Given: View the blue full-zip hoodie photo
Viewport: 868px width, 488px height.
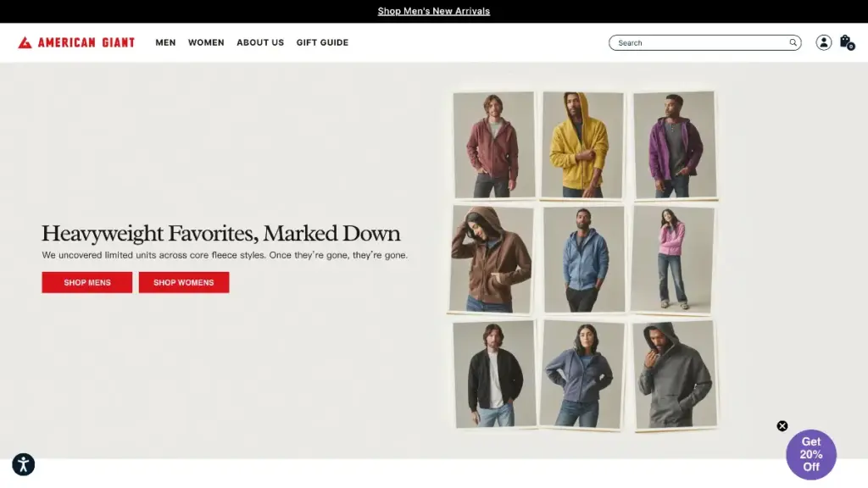Looking at the screenshot, I should [x=583, y=258].
